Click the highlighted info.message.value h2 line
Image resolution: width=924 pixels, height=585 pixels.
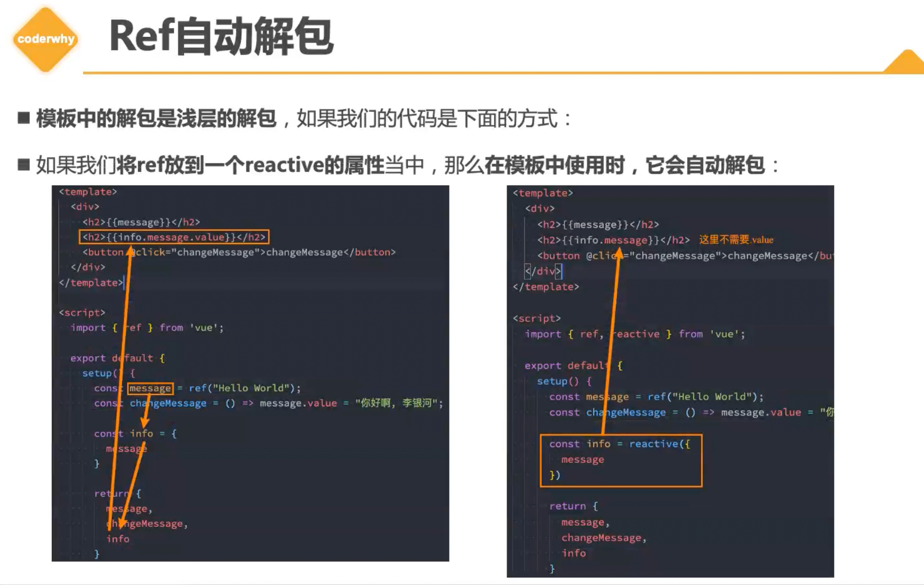click(174, 237)
